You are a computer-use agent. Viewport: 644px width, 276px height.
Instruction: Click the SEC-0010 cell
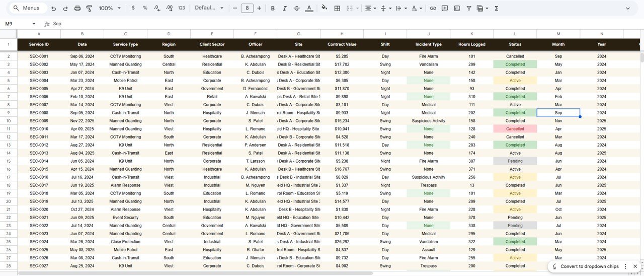39,129
